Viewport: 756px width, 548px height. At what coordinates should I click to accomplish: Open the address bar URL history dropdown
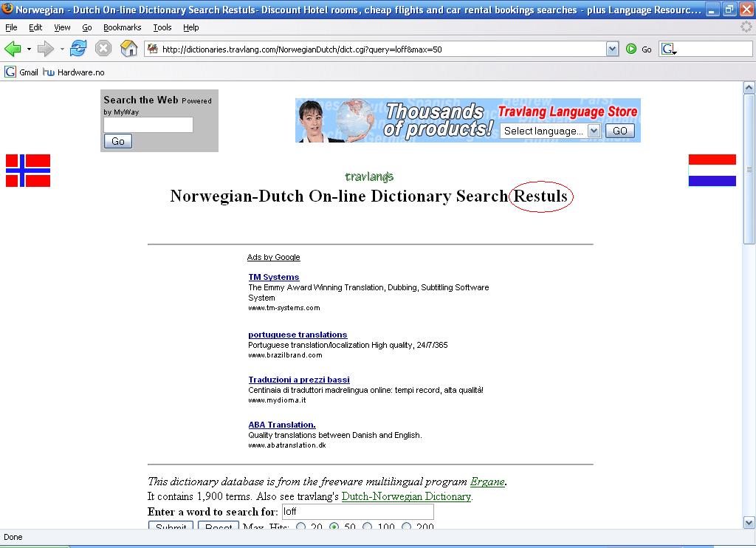pyautogui.click(x=612, y=49)
